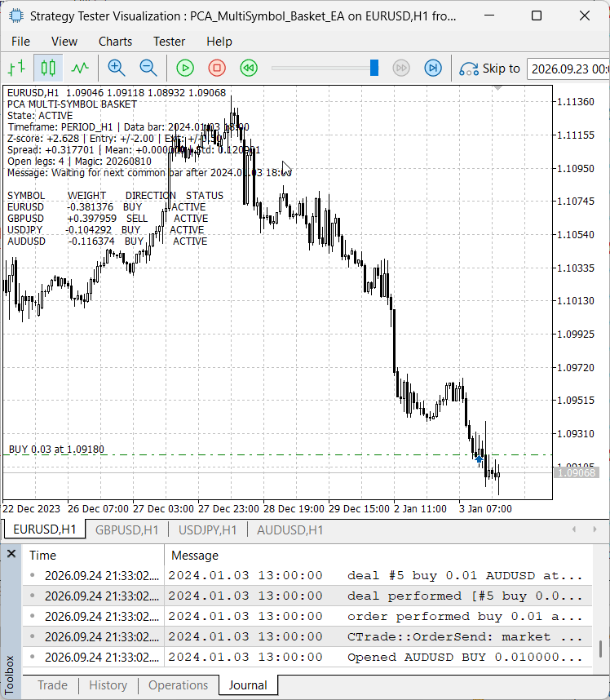This screenshot has height=700, width=610.
Task: Stop the strategy test
Action: pyautogui.click(x=217, y=68)
